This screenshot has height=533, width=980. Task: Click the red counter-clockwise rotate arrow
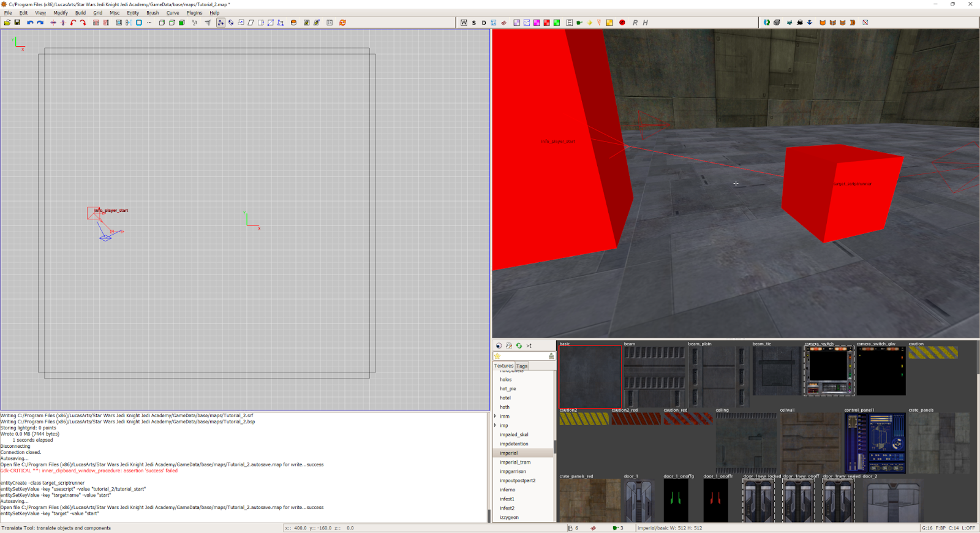73,23
